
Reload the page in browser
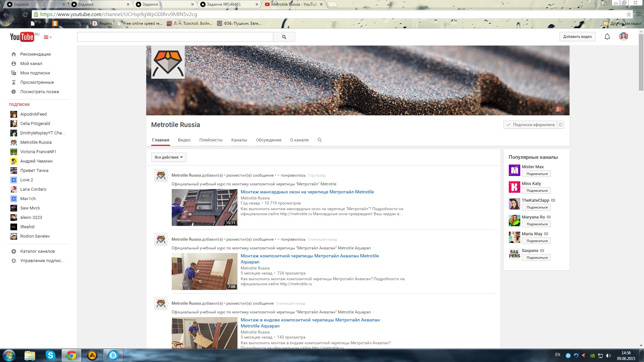(x=25, y=14)
